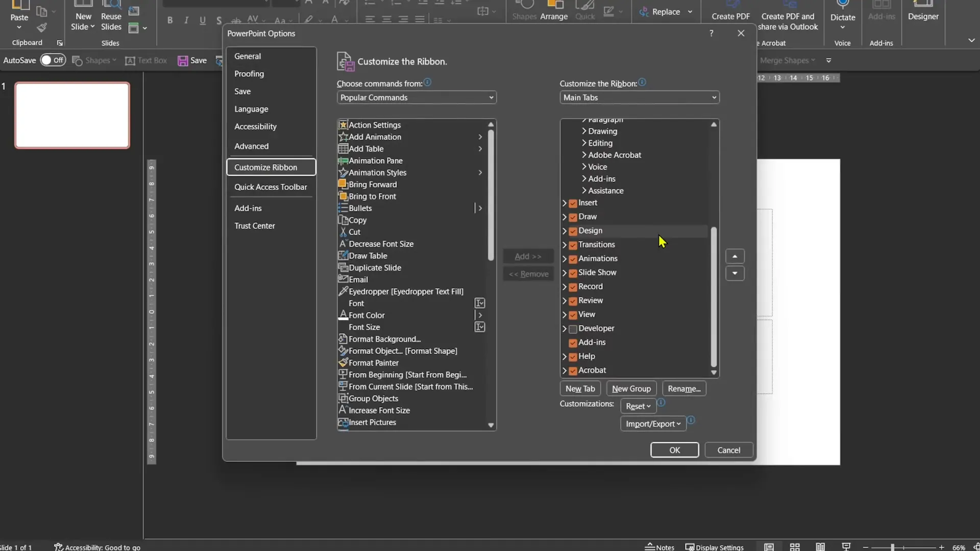Pick the Bring to Front command icon
This screenshot has height=551, width=980.
(x=343, y=196)
